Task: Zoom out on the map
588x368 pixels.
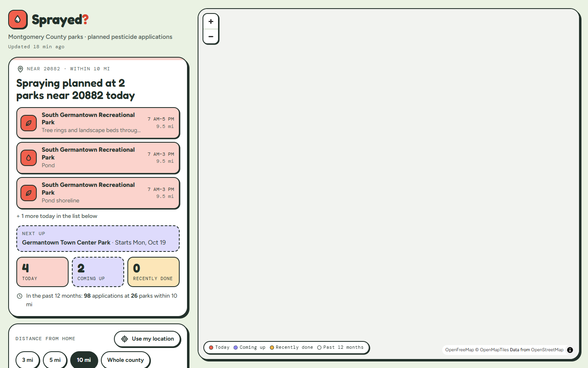Action: pyautogui.click(x=211, y=36)
